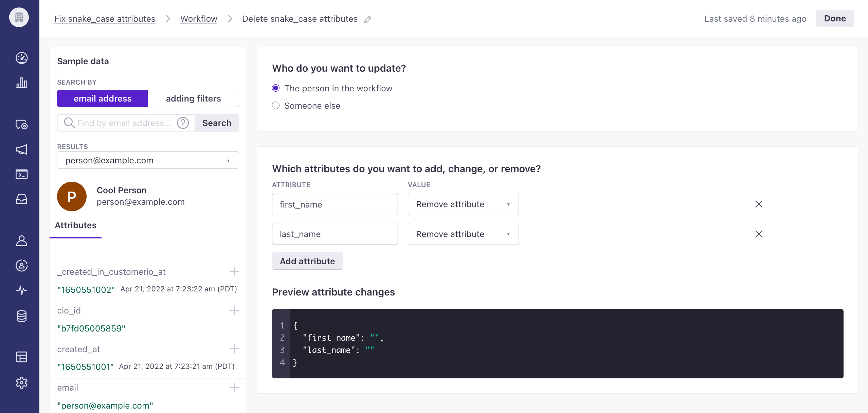Image resolution: width=868 pixels, height=413 pixels.
Task: Open the workspace building icon
Action: pos(19,17)
